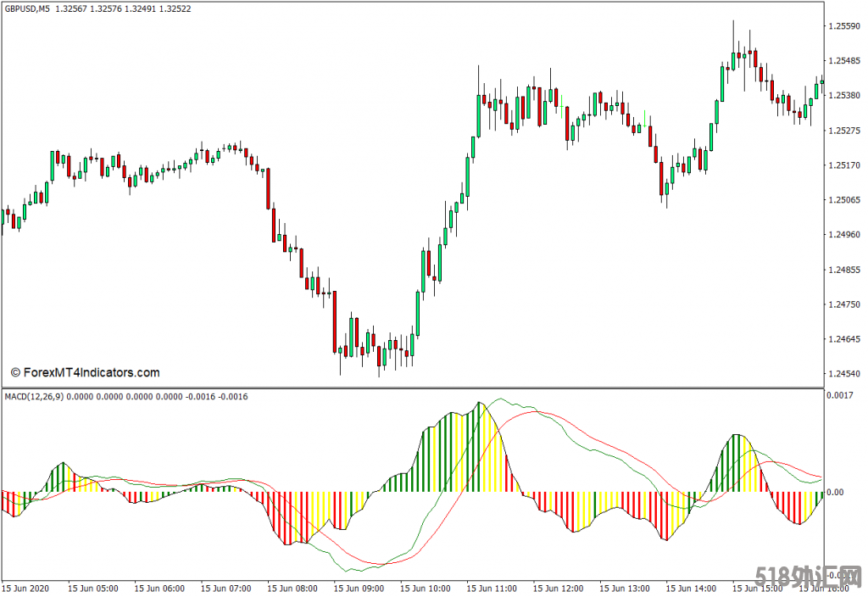The height and width of the screenshot is (597, 868).
Task: Click the GBPUSD,M5 symbol label
Action: click(27, 8)
